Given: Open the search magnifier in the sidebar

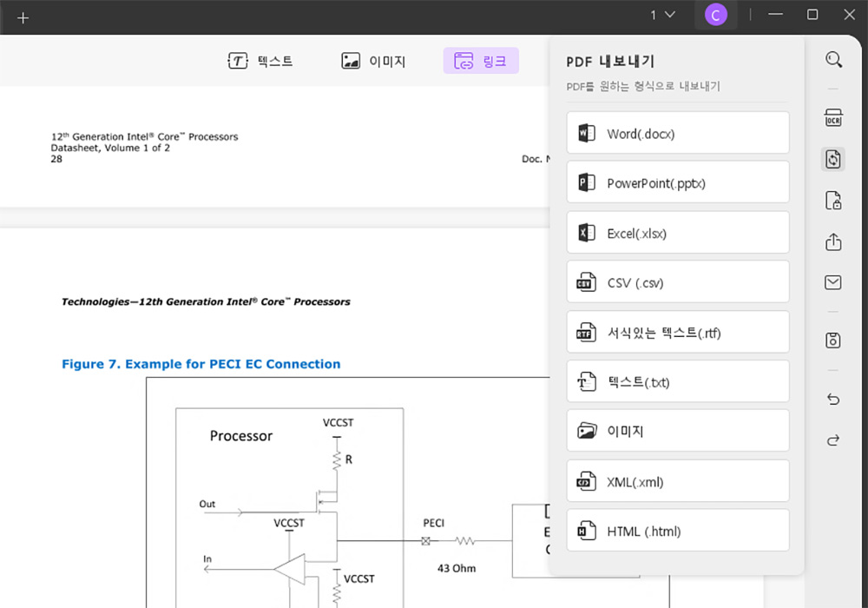Looking at the screenshot, I should pyautogui.click(x=833, y=59).
